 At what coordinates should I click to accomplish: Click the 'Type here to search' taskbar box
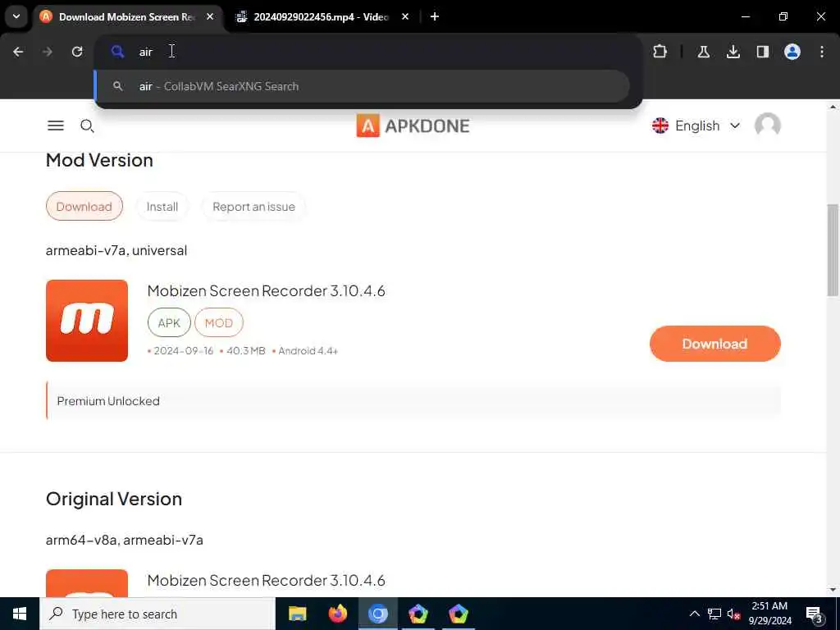tap(157, 614)
